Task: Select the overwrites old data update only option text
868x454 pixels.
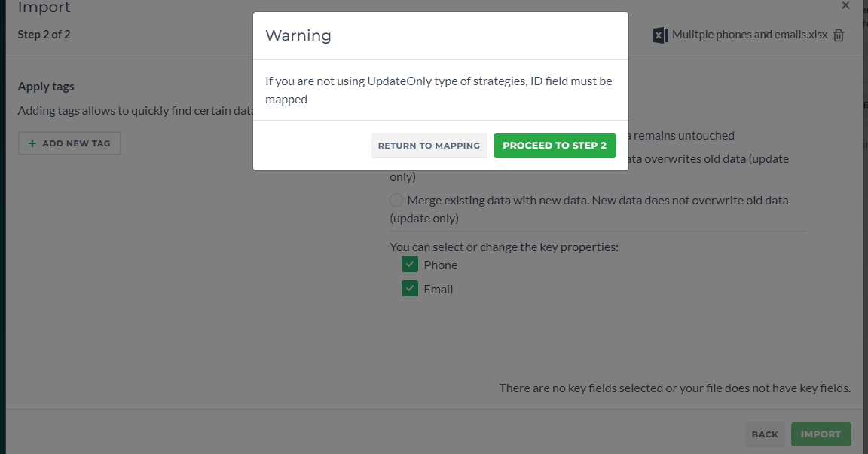Action: [x=589, y=168]
